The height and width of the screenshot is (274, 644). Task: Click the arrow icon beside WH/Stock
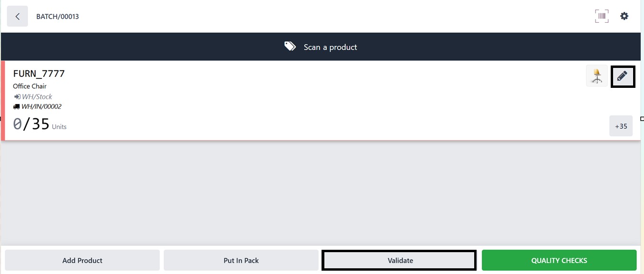click(x=17, y=97)
